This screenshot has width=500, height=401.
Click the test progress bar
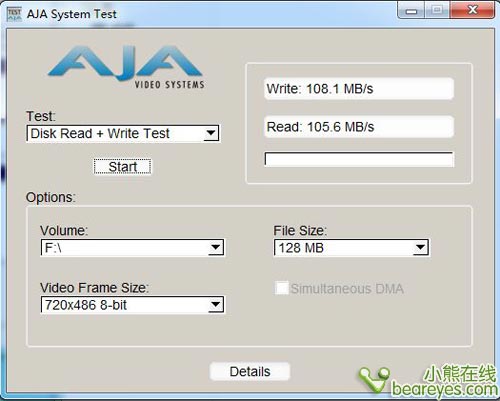coord(359,159)
